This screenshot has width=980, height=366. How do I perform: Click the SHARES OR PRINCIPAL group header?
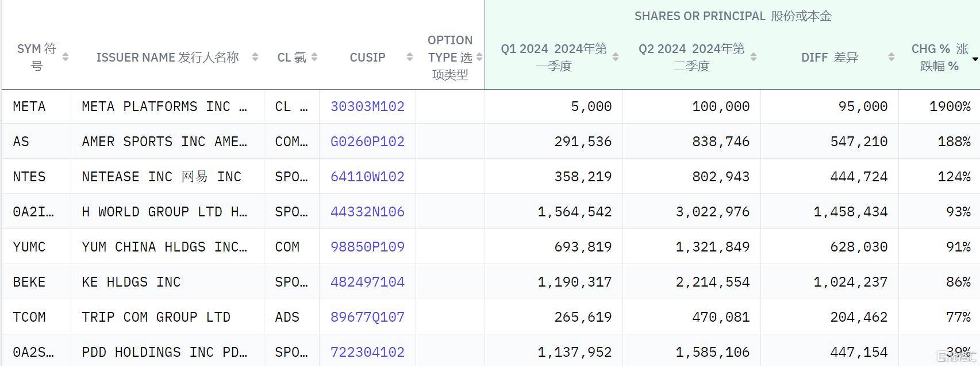pyautogui.click(x=733, y=16)
